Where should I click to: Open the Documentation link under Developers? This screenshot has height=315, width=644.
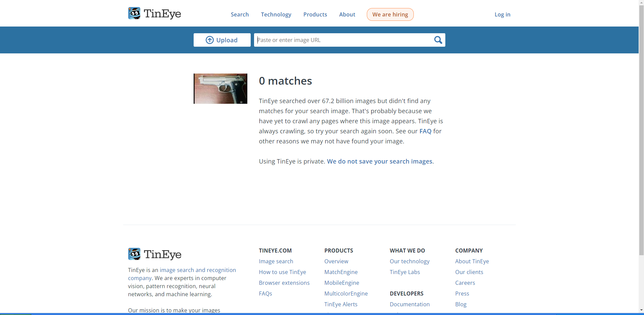coord(409,304)
